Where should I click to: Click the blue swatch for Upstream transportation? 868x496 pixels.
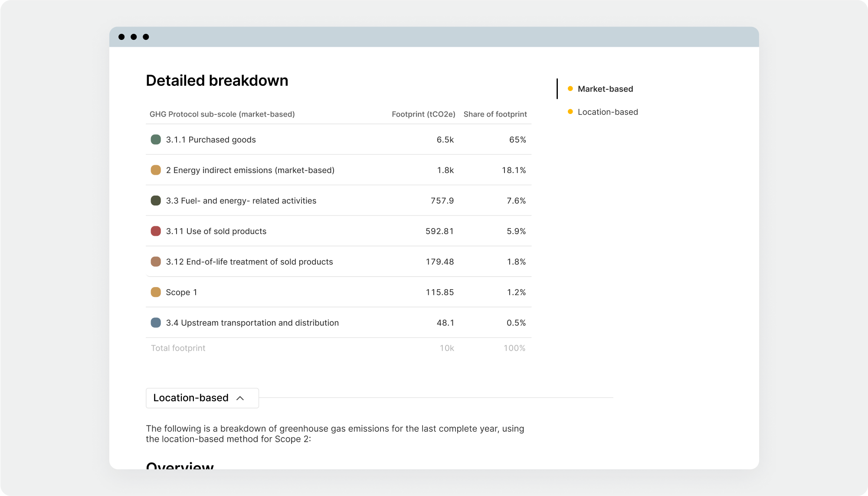click(156, 323)
